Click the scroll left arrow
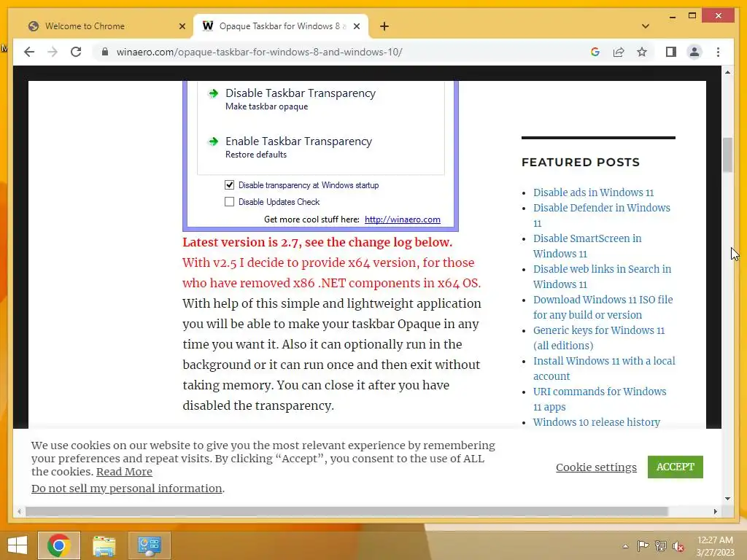The width and height of the screenshot is (747, 560). pyautogui.click(x=19, y=511)
